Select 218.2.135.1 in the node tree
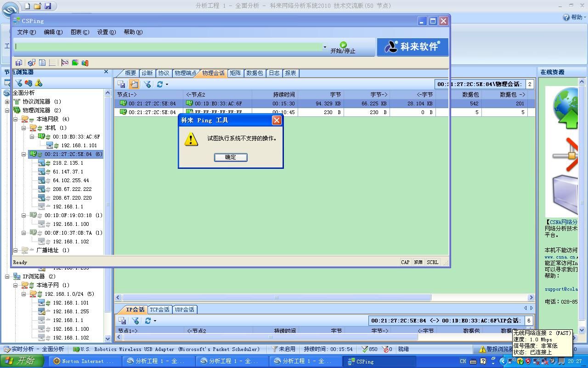 68,163
